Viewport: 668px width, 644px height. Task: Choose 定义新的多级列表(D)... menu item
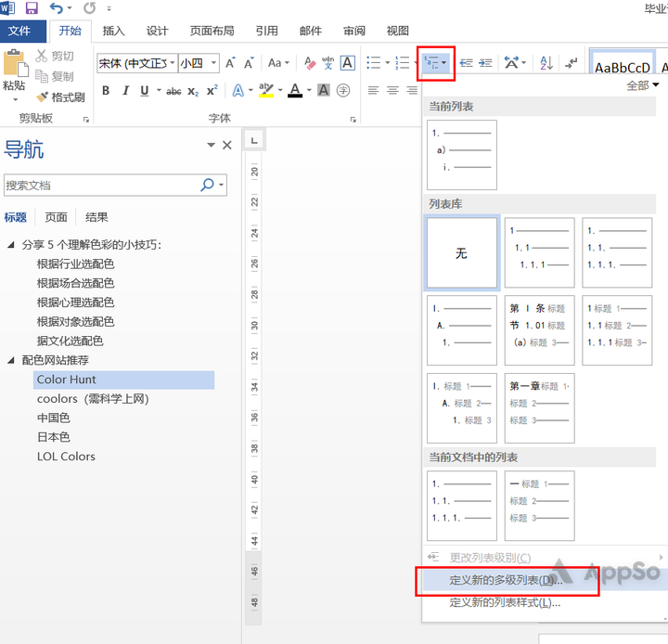546,580
